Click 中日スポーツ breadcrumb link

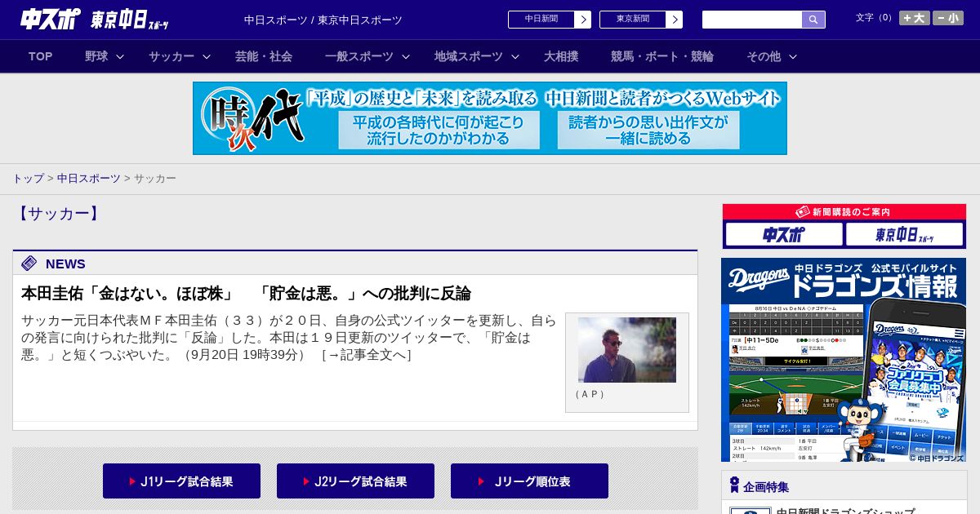pyautogui.click(x=89, y=179)
